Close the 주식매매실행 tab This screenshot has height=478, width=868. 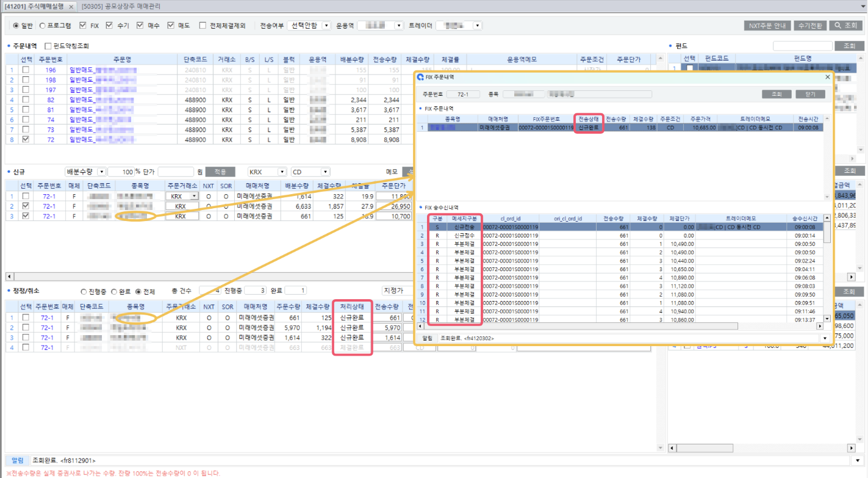[71, 6]
